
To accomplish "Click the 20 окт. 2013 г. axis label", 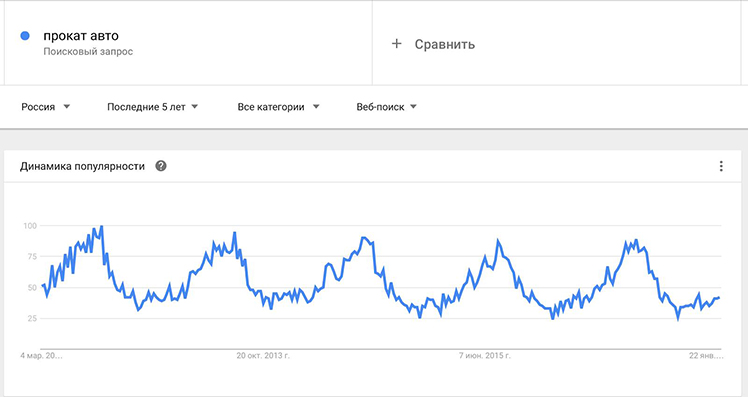I will (263, 355).
